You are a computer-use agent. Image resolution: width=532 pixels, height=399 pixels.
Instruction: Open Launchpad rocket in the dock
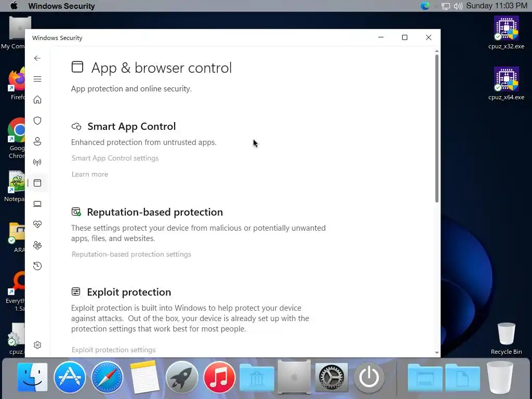(x=182, y=377)
